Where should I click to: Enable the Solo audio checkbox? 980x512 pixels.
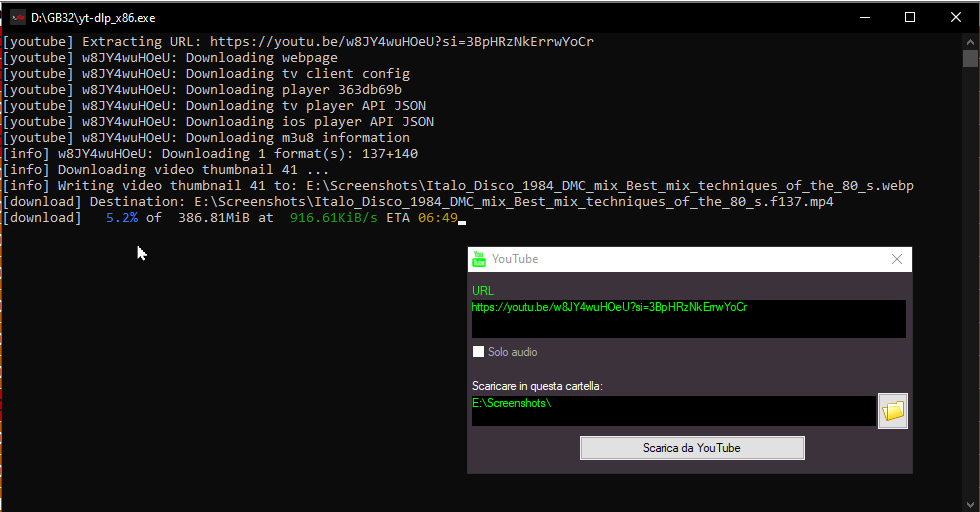(x=478, y=352)
